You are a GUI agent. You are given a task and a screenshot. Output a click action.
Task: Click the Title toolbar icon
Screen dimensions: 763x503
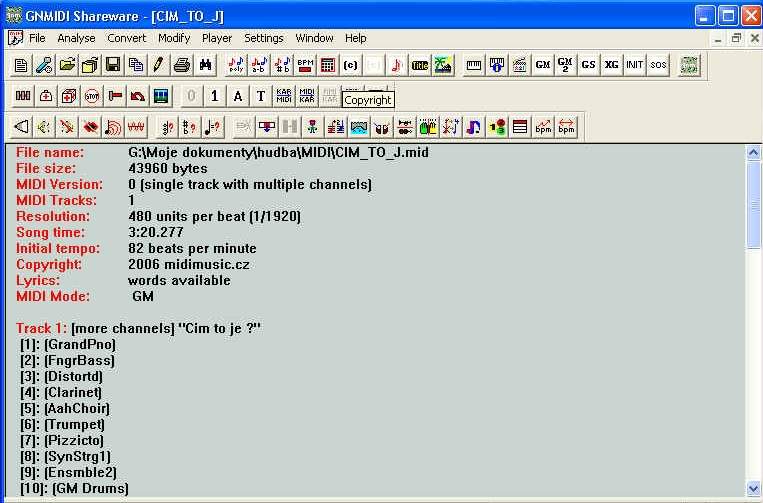pyautogui.click(x=420, y=65)
